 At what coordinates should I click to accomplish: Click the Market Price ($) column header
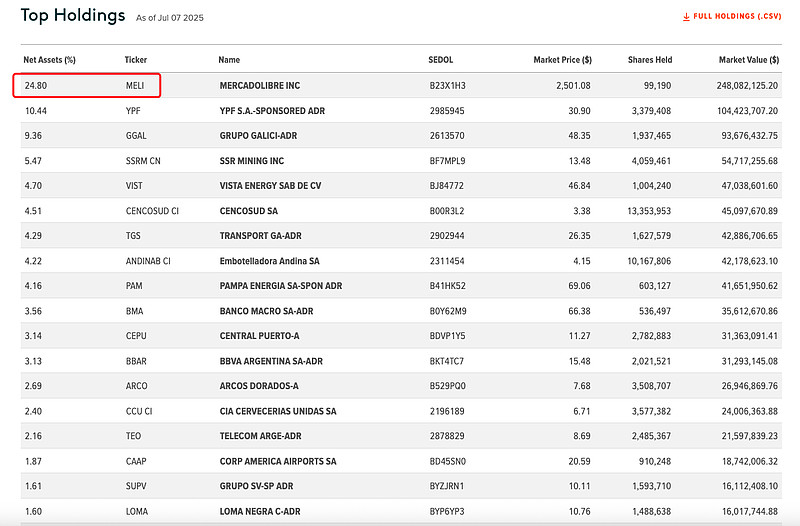click(x=562, y=60)
